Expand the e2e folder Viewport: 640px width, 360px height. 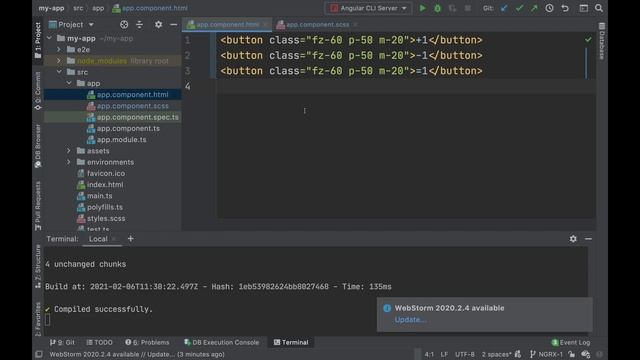coord(59,49)
